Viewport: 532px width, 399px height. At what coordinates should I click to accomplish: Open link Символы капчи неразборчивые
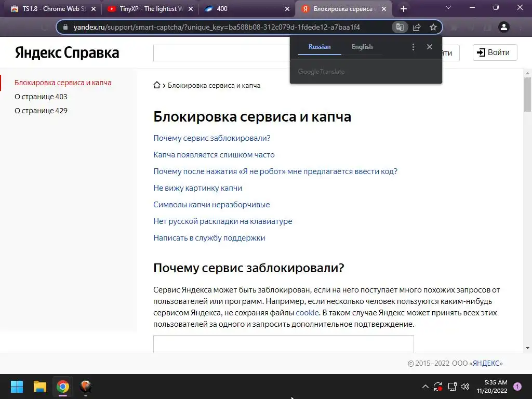coord(211,205)
